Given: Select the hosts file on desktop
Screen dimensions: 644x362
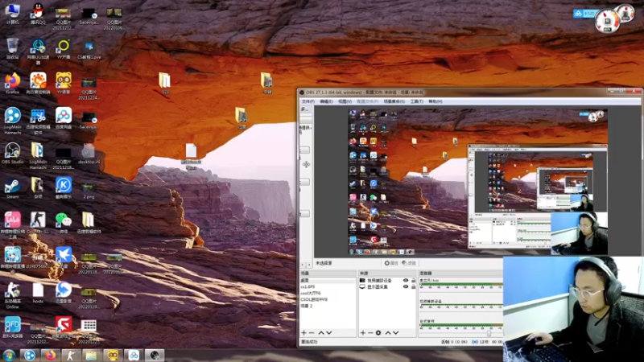Looking at the screenshot, I should pyautogui.click(x=38, y=293).
